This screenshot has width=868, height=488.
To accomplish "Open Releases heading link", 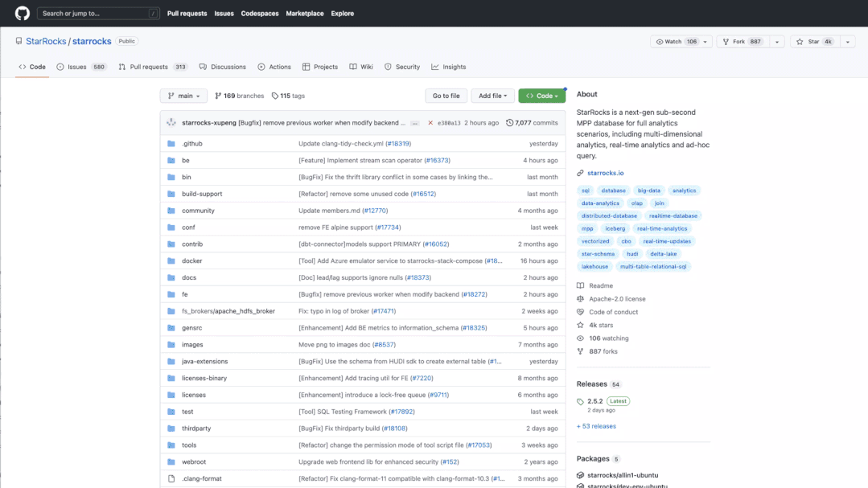I will [592, 384].
